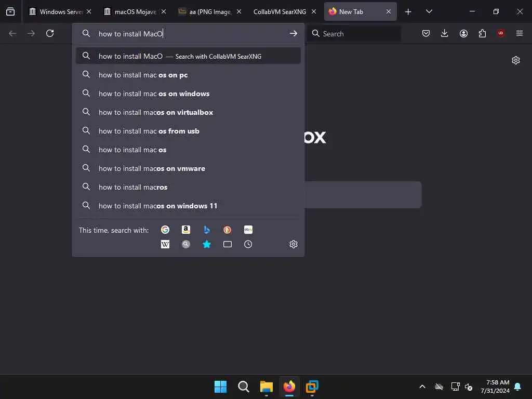This screenshot has height=399, width=532.
Task: Open the clock and date panel
Action: 495,387
